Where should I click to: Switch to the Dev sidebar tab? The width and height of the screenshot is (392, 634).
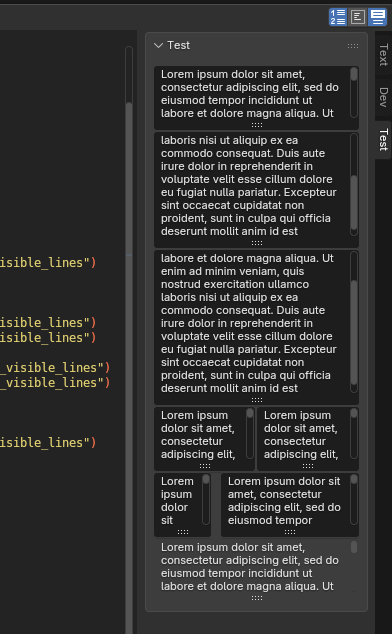click(383, 97)
